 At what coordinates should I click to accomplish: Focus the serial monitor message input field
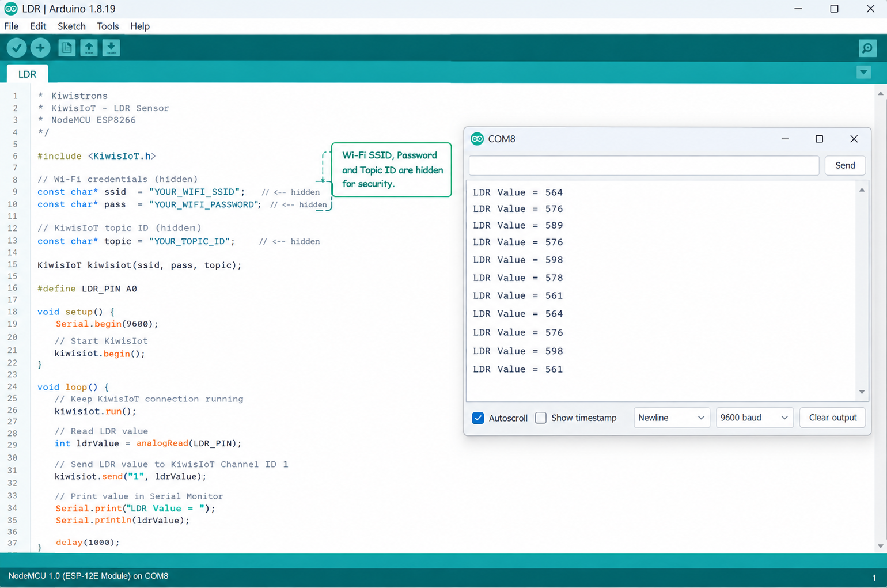click(644, 165)
